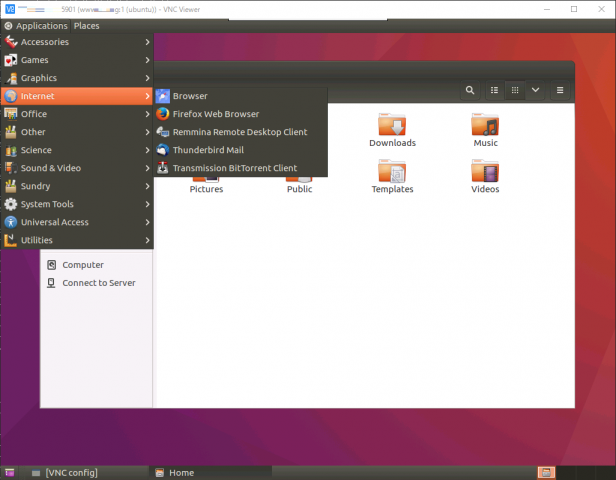Expand the Sundry submenu arrow
616x480 pixels.
click(147, 186)
